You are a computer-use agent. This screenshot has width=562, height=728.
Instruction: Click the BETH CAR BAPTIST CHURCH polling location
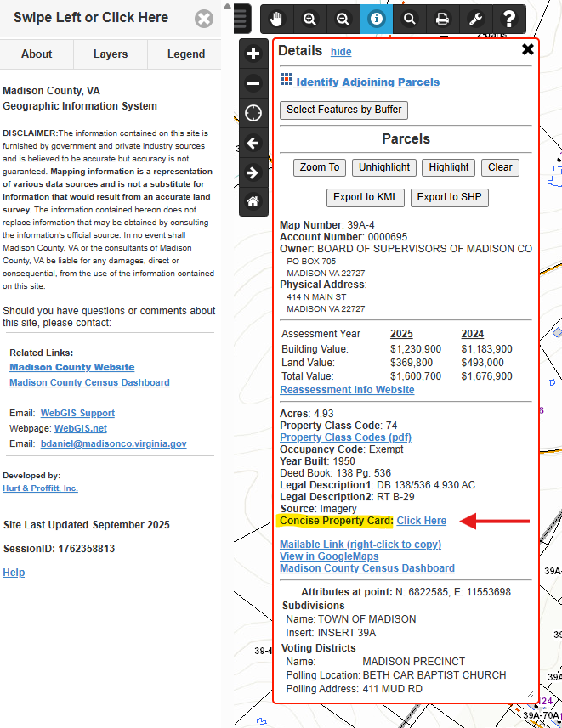tap(434, 675)
